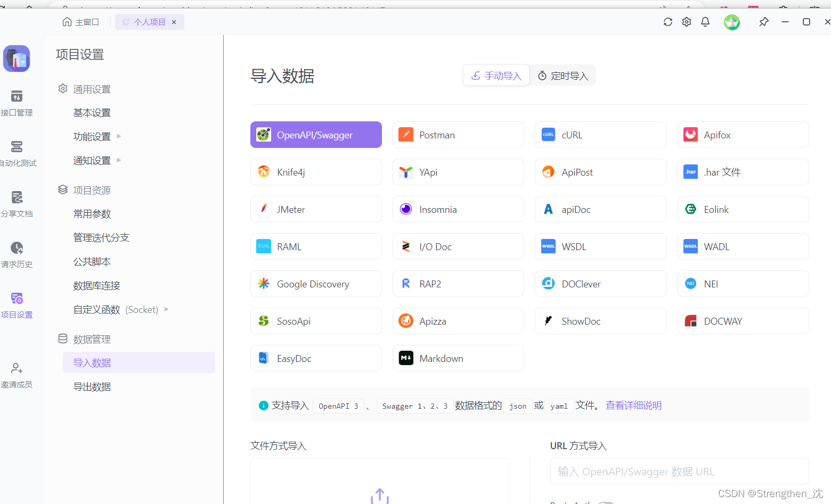831x504 pixels.
Task: Select Markdown import option
Action: pyautogui.click(x=458, y=358)
